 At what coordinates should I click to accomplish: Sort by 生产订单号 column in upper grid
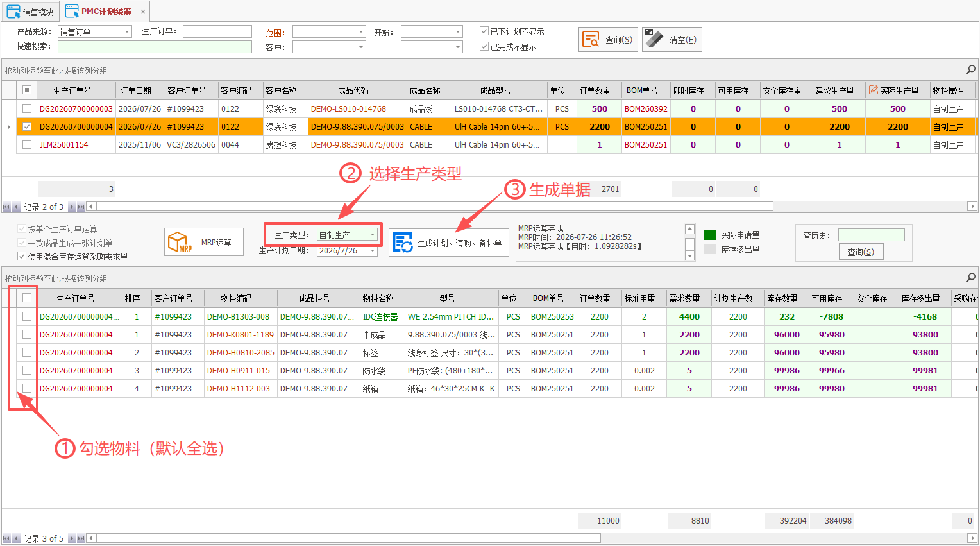click(76, 90)
